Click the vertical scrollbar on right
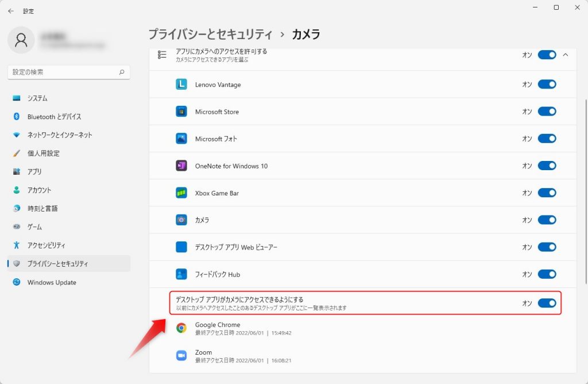Image resolution: width=588 pixels, height=384 pixels. (586, 191)
